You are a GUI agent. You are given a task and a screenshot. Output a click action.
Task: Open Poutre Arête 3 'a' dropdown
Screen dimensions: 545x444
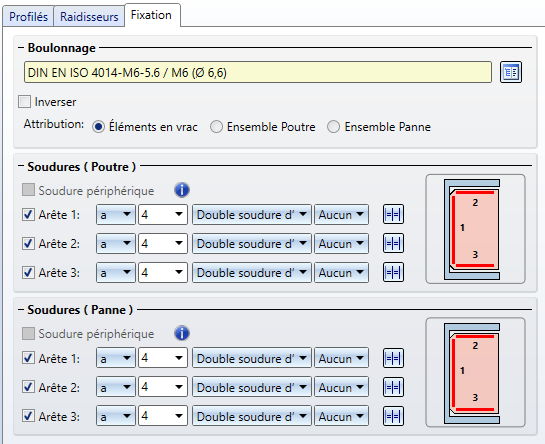point(116,272)
